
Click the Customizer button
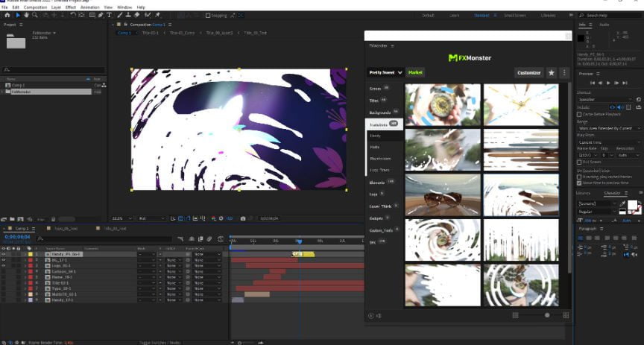(x=528, y=73)
